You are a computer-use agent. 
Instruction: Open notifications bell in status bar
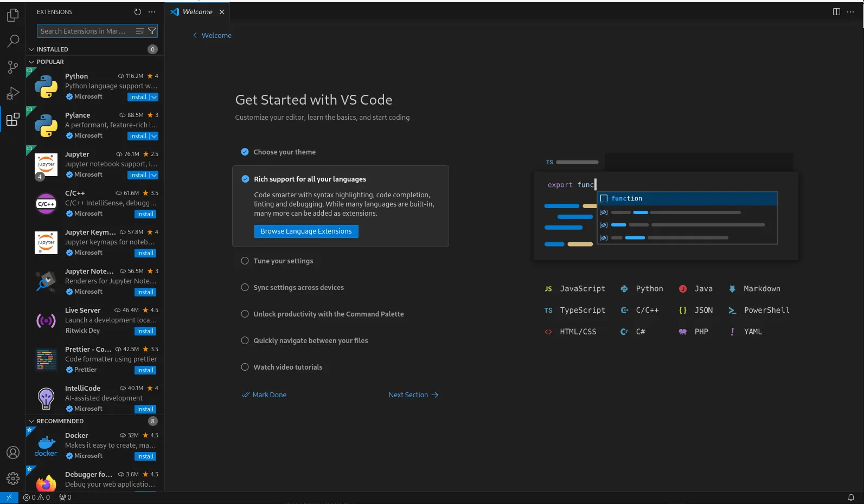(x=851, y=497)
